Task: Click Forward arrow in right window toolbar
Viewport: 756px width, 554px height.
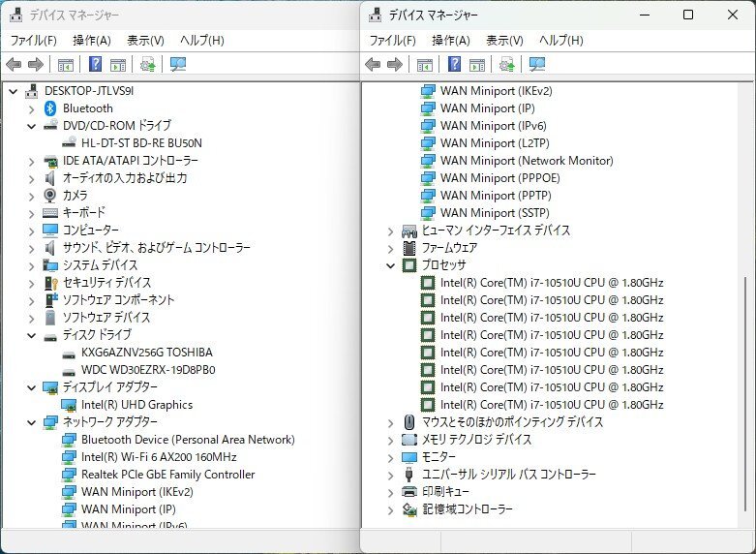Action: click(395, 64)
